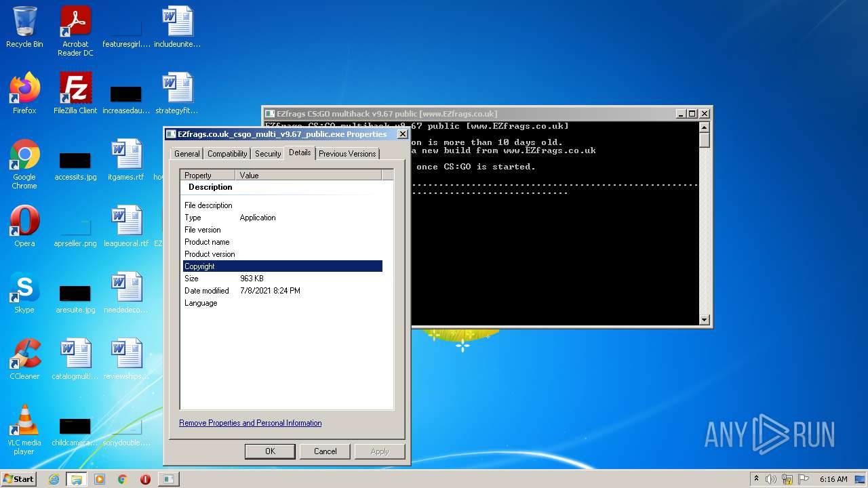Select the Details tab
Image resolution: width=868 pixels, height=488 pixels.
tap(300, 152)
